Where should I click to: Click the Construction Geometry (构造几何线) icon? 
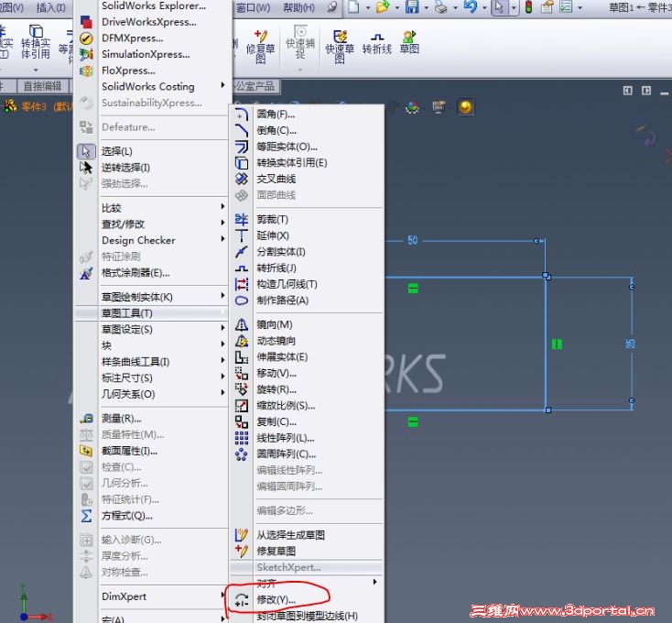tap(242, 284)
